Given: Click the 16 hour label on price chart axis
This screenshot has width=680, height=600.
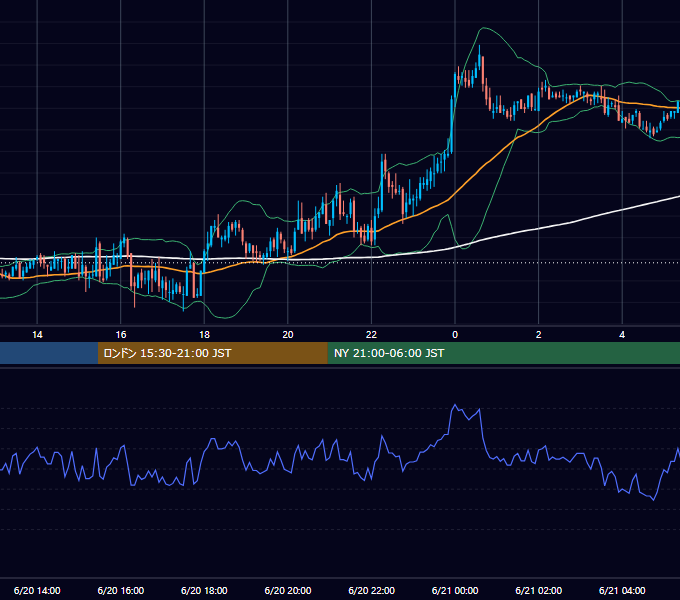Looking at the screenshot, I should [121, 335].
